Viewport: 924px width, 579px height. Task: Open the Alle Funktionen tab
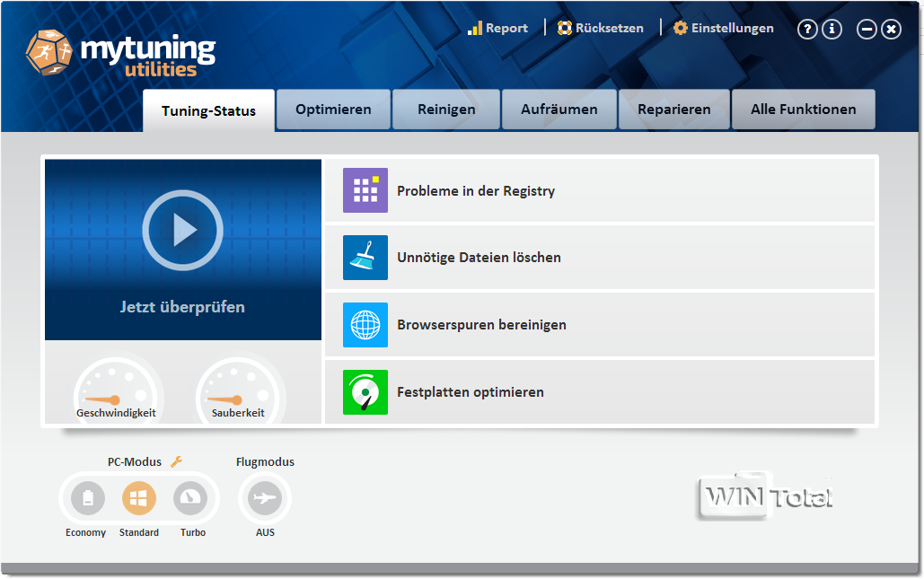coord(803,110)
